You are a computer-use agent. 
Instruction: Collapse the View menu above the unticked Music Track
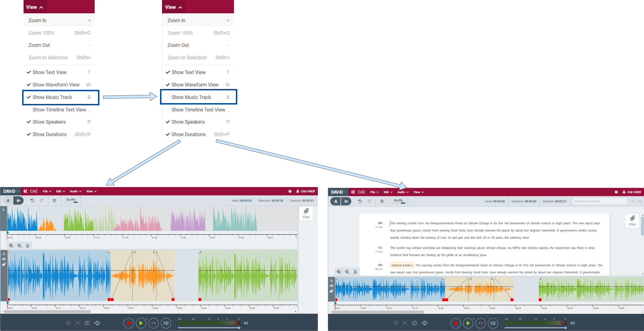[x=173, y=7]
